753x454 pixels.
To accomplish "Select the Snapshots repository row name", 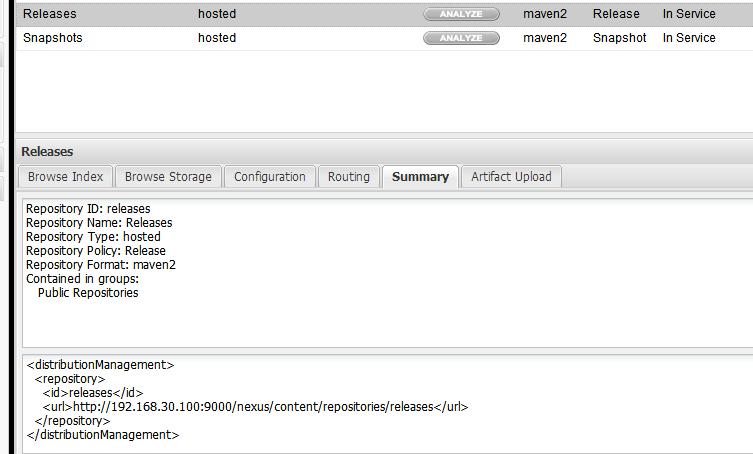I will tap(53, 38).
